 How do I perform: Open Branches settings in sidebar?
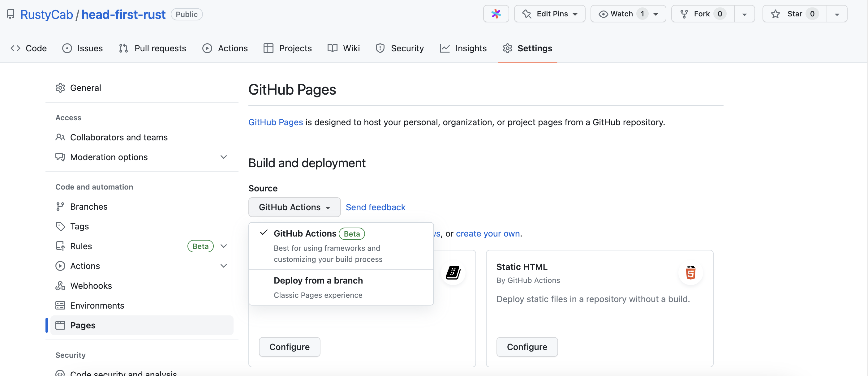pos(88,206)
